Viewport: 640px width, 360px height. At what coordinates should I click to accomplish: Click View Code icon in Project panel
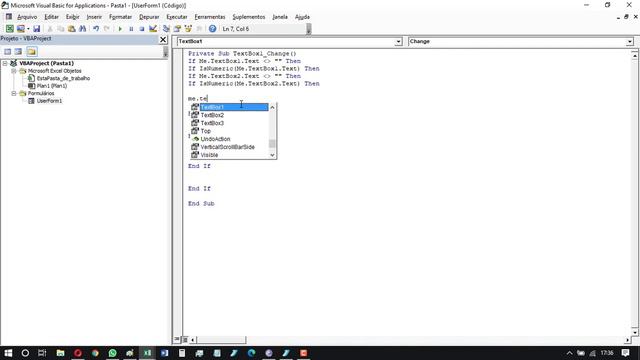pos(7,51)
